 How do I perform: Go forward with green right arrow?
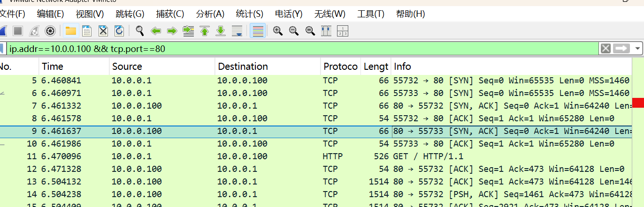(x=172, y=31)
